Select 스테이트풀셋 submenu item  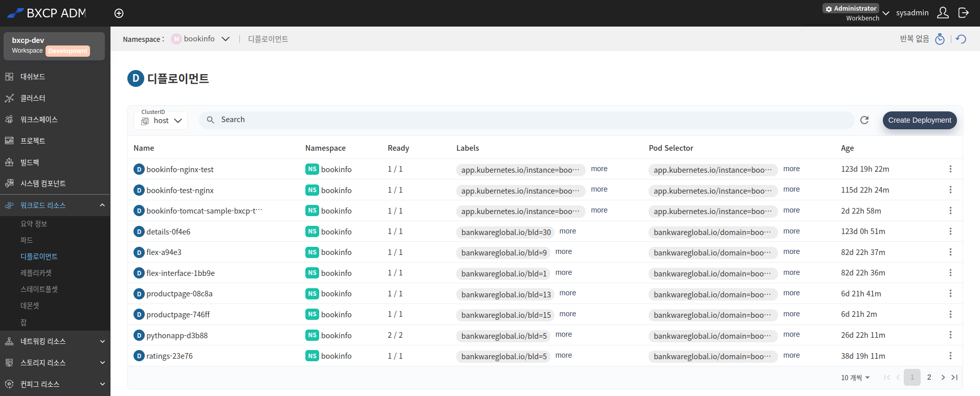[x=39, y=289]
